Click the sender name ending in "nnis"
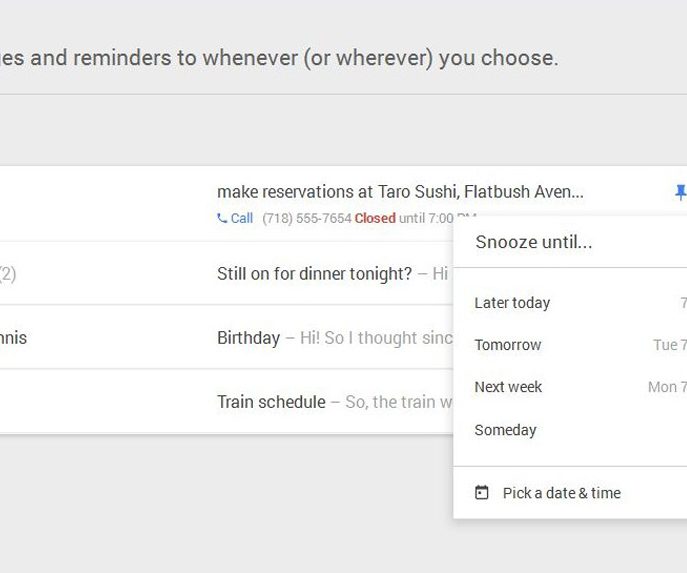The width and height of the screenshot is (687, 573). tap(14, 338)
